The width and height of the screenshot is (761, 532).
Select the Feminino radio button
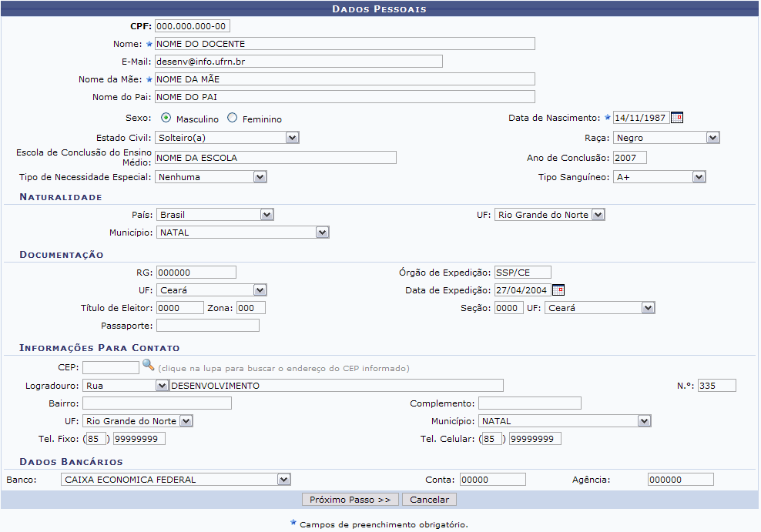click(x=233, y=119)
